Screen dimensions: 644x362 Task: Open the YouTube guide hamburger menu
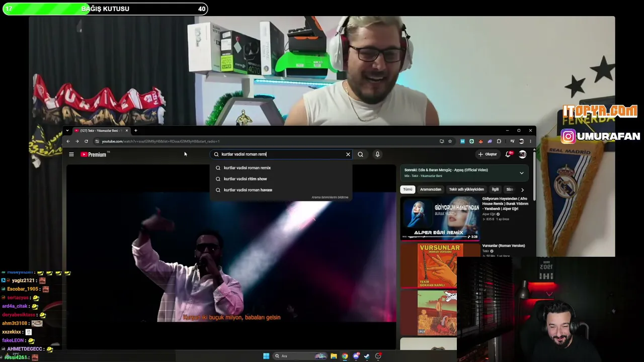71,154
